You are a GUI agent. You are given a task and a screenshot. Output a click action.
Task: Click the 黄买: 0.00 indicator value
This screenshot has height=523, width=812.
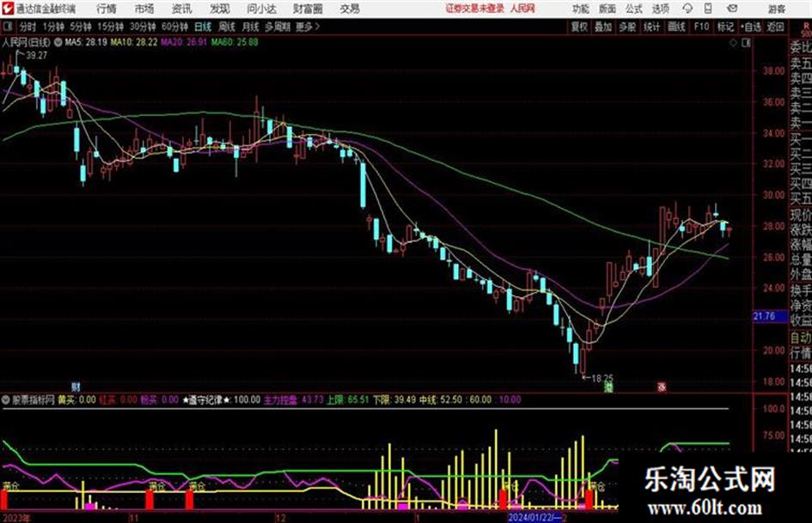point(76,399)
